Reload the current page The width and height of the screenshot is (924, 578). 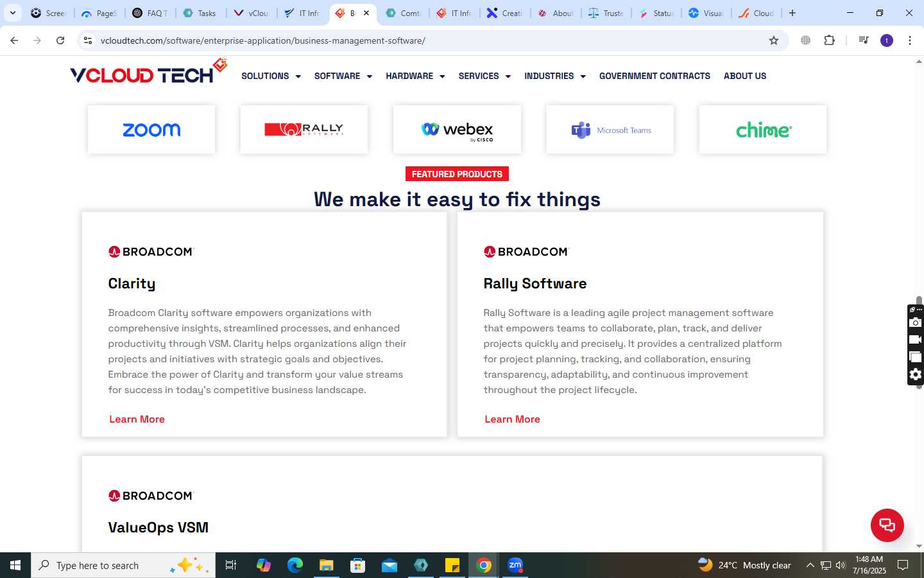tap(60, 40)
